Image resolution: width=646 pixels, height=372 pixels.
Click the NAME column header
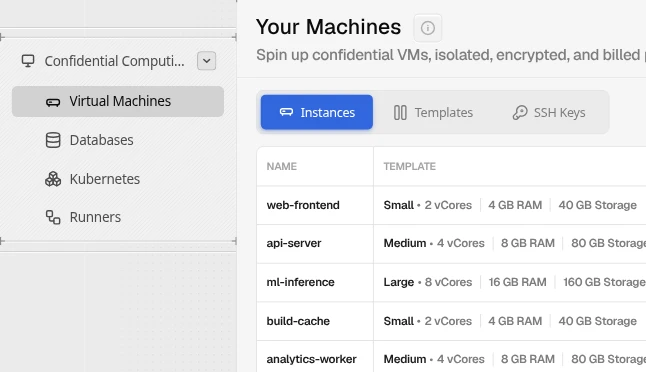tap(282, 166)
